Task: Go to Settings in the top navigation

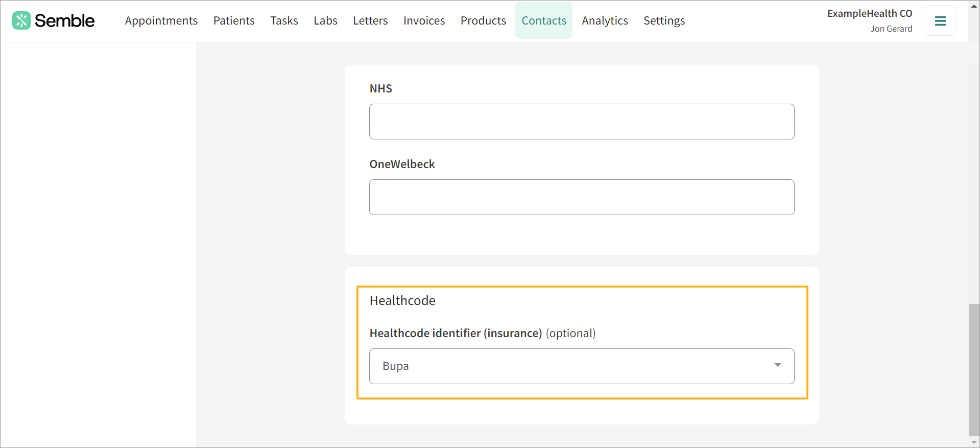Action: [x=664, y=21]
